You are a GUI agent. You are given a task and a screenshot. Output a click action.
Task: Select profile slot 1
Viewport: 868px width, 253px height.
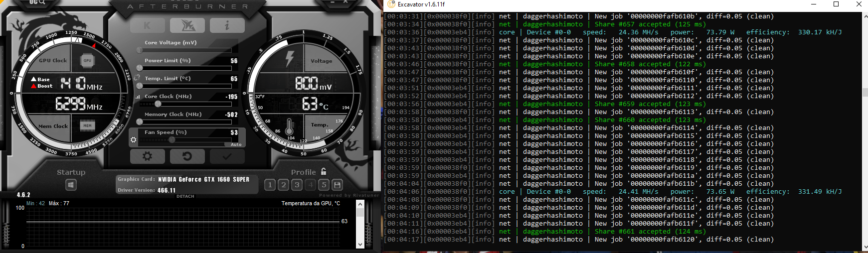[270, 185]
